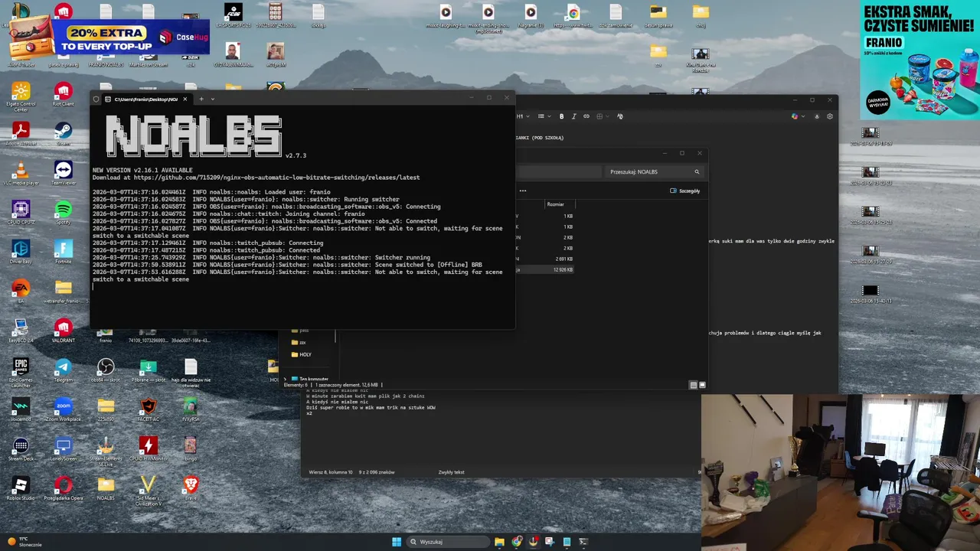Open the VLC media player icon
The width and height of the screenshot is (980, 551).
(21, 174)
